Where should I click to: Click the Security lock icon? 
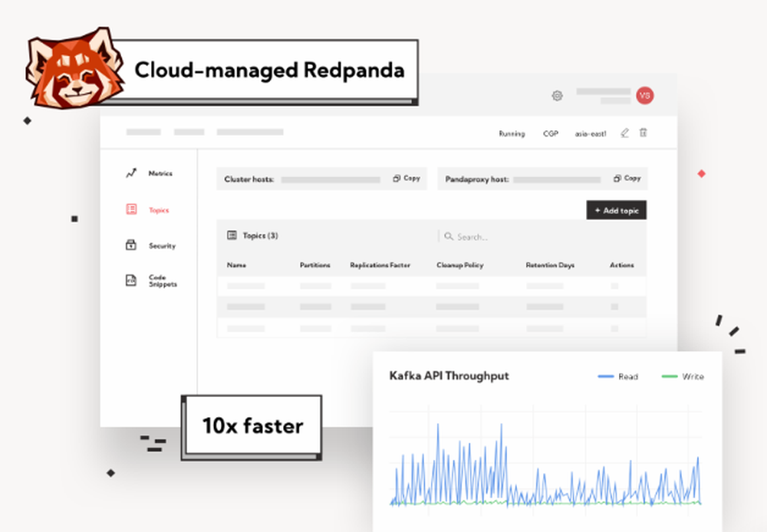click(130, 245)
